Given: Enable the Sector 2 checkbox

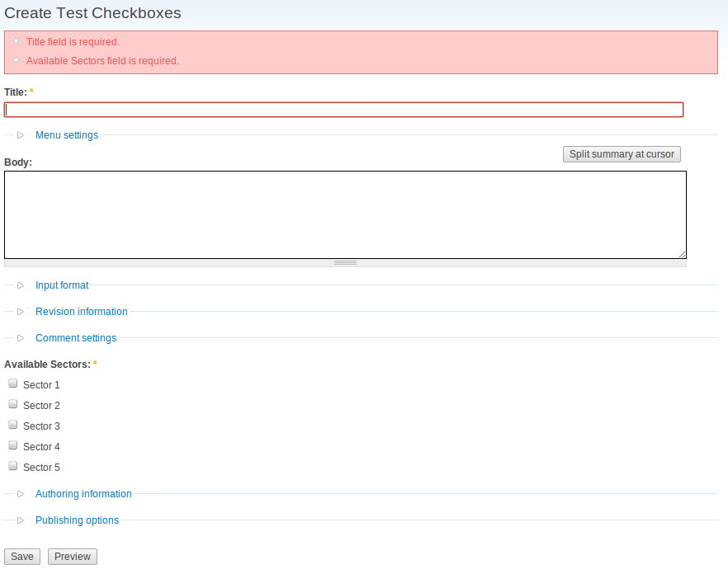Looking at the screenshot, I should point(12,403).
